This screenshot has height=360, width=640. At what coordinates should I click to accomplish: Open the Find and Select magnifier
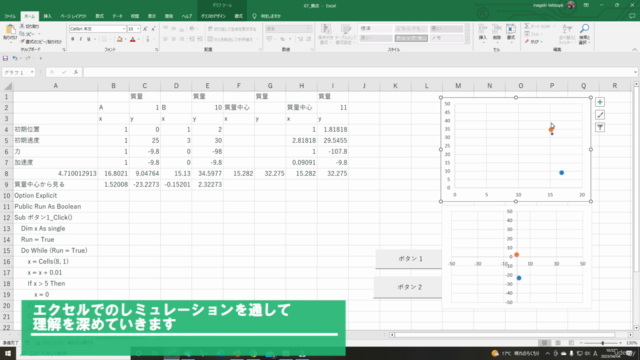tap(584, 29)
